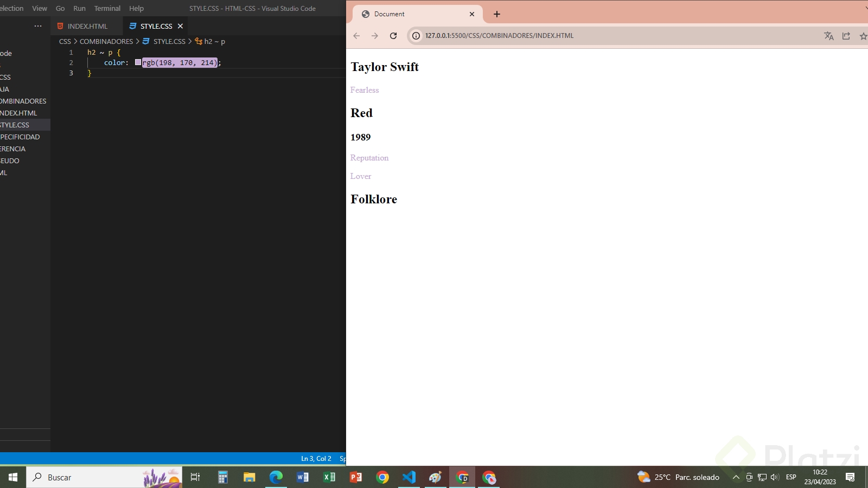
Task: Click the browser Forward arrow
Action: point(375,36)
